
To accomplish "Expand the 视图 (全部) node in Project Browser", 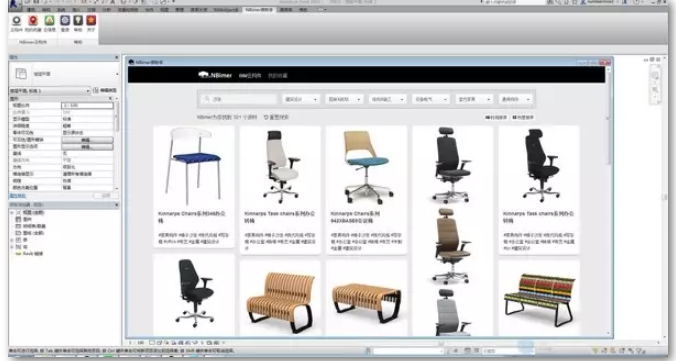I will pyautogui.click(x=12, y=213).
